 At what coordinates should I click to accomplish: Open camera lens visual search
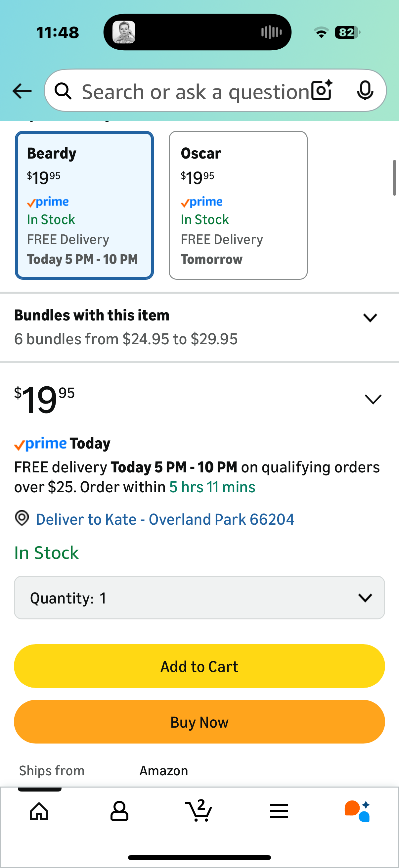(x=322, y=90)
